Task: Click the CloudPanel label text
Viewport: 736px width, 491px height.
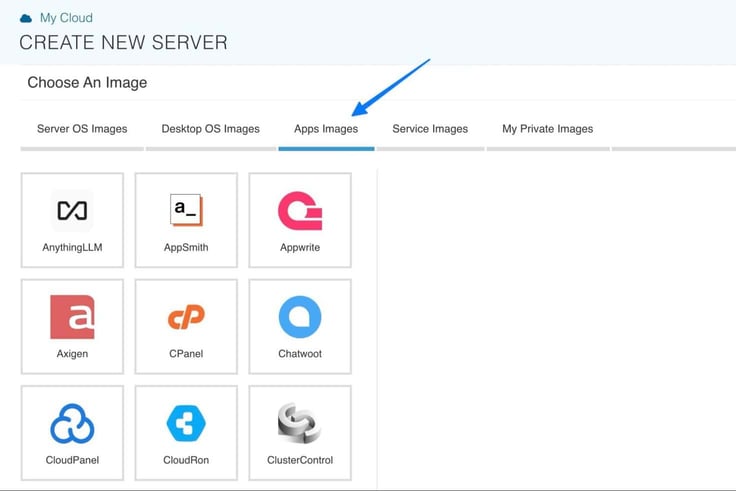Action: click(x=72, y=460)
